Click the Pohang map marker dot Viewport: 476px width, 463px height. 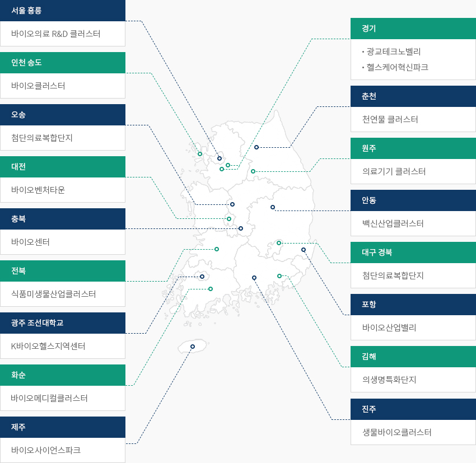[304, 250]
